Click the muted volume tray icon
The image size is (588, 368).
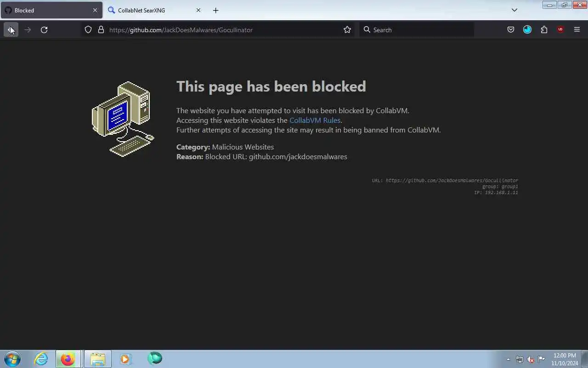pyautogui.click(x=531, y=359)
